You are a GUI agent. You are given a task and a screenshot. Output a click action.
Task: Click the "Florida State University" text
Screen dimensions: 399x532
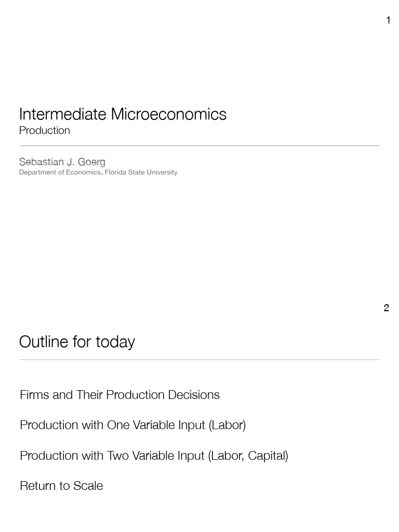[x=141, y=172]
